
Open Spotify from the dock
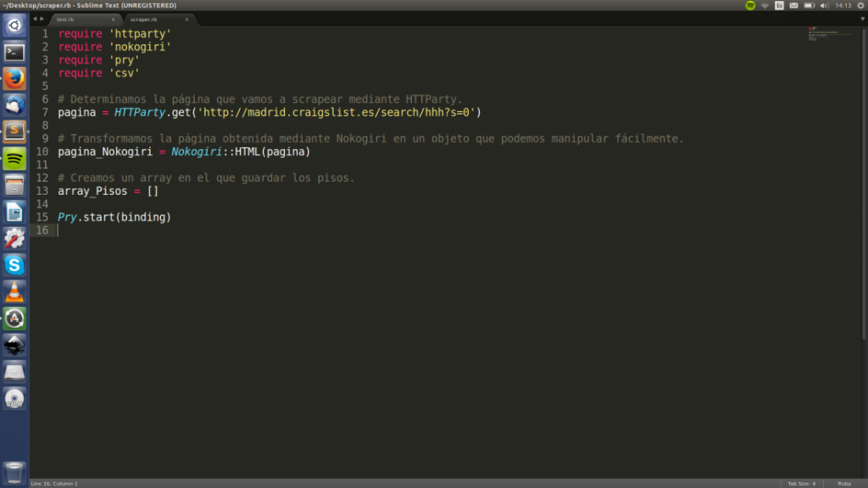coord(14,158)
